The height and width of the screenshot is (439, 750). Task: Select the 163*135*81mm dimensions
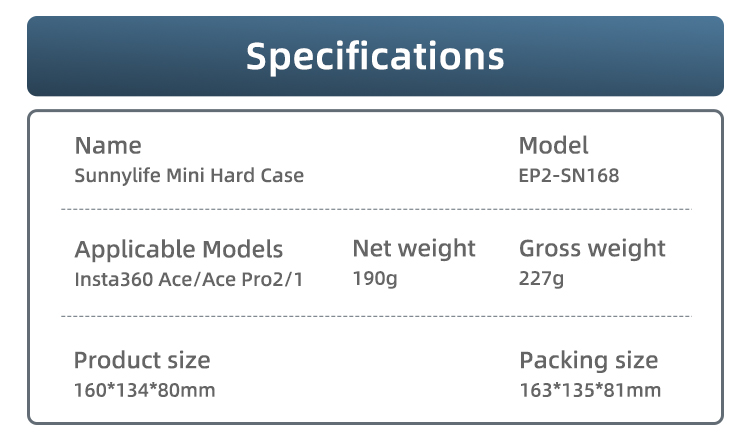click(590, 390)
